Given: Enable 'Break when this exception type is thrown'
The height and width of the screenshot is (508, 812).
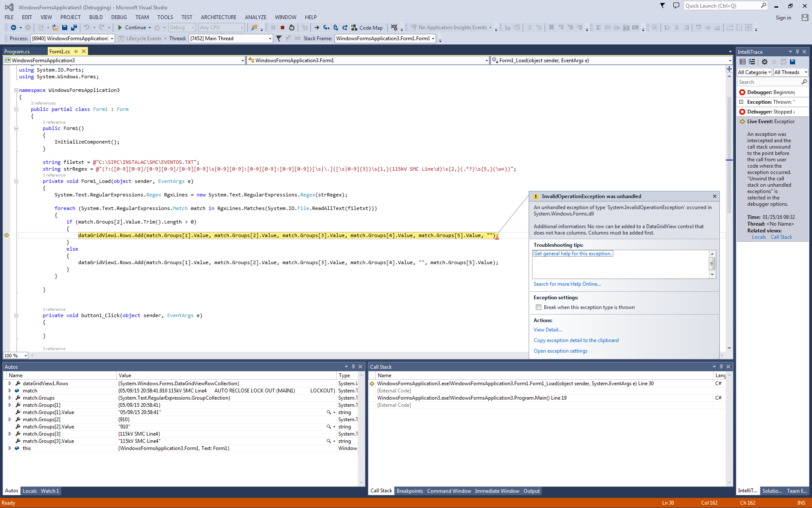Looking at the screenshot, I should [x=538, y=307].
